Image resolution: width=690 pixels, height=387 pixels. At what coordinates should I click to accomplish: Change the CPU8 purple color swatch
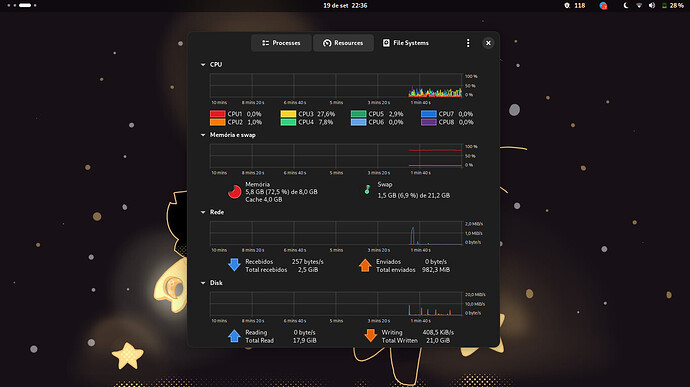429,122
